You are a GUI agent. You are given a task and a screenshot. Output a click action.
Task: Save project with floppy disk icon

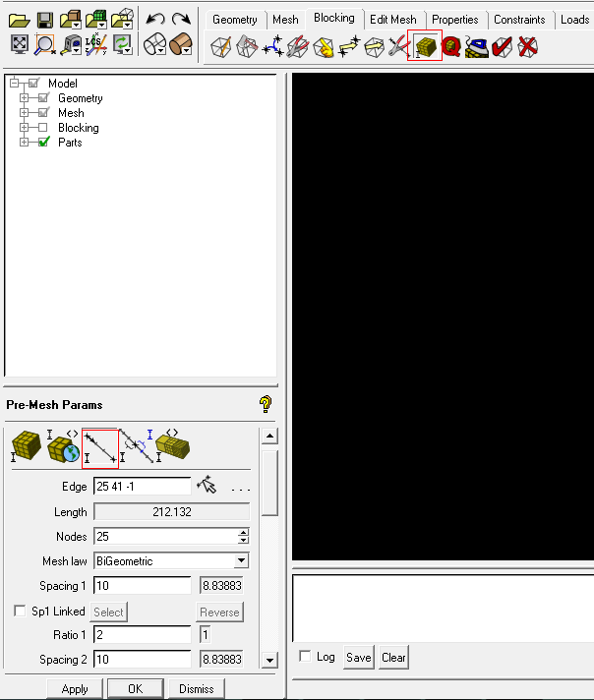pyautogui.click(x=44, y=20)
